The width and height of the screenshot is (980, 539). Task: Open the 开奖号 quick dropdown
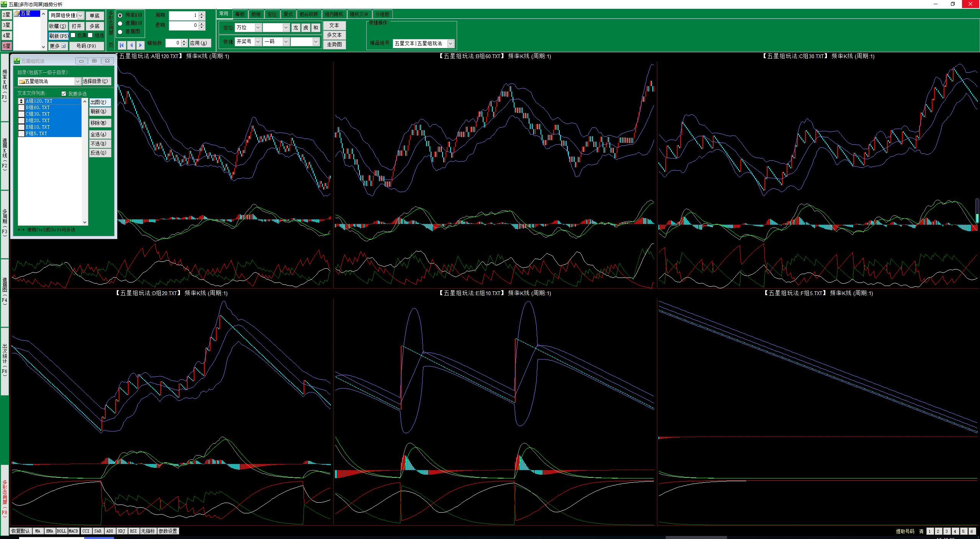pos(258,42)
